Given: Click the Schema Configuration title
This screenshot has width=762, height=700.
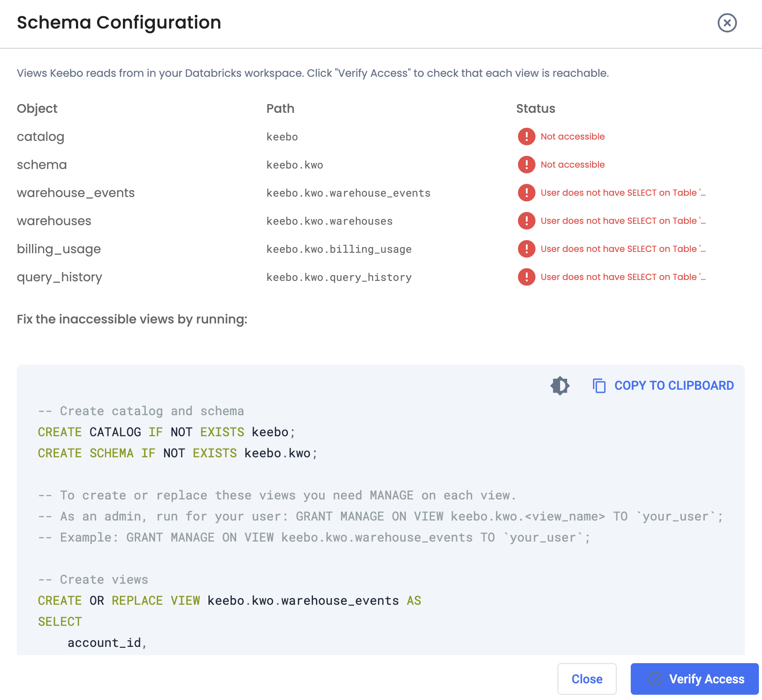Looking at the screenshot, I should click(119, 23).
